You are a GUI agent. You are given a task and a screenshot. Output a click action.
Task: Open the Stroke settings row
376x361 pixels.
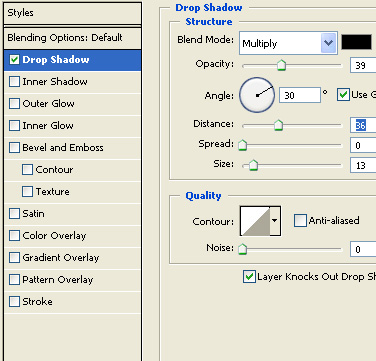(x=73, y=302)
